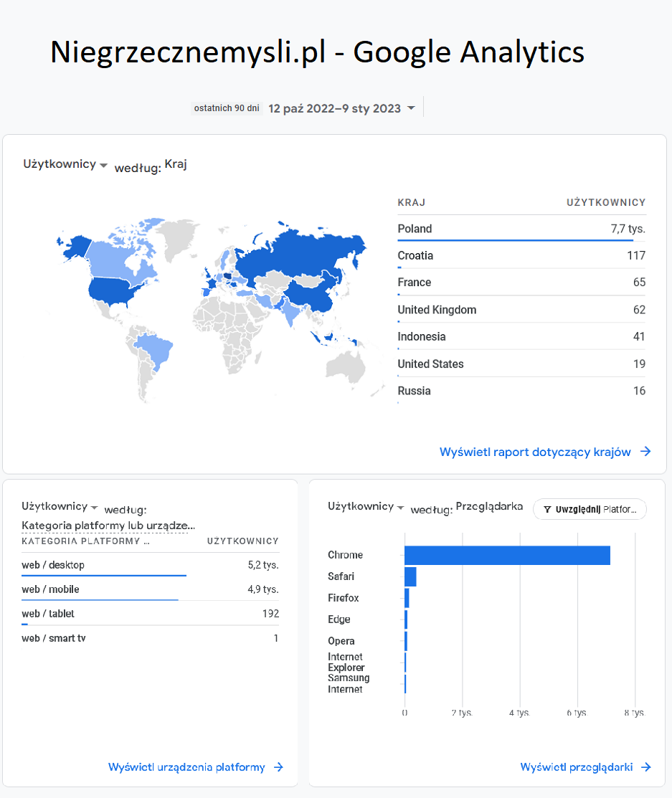Click the Safari bar in browser chart
The image size is (672, 798).
click(x=410, y=576)
